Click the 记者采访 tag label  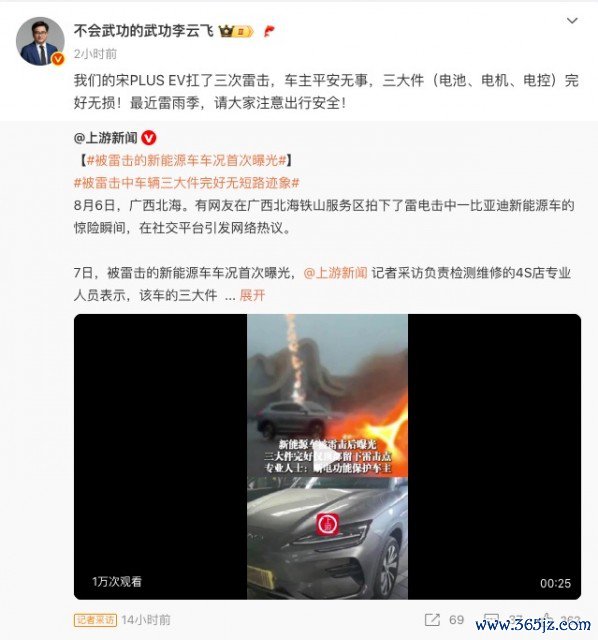tap(96, 620)
